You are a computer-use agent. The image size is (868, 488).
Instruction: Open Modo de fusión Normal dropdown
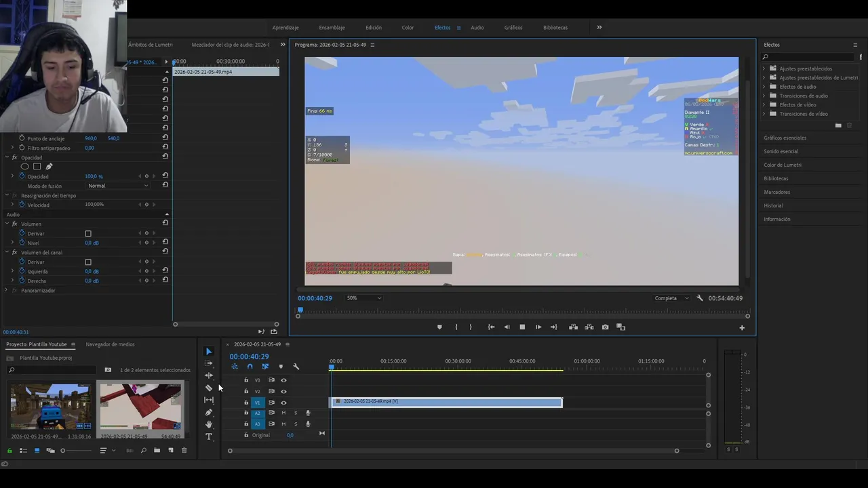118,186
